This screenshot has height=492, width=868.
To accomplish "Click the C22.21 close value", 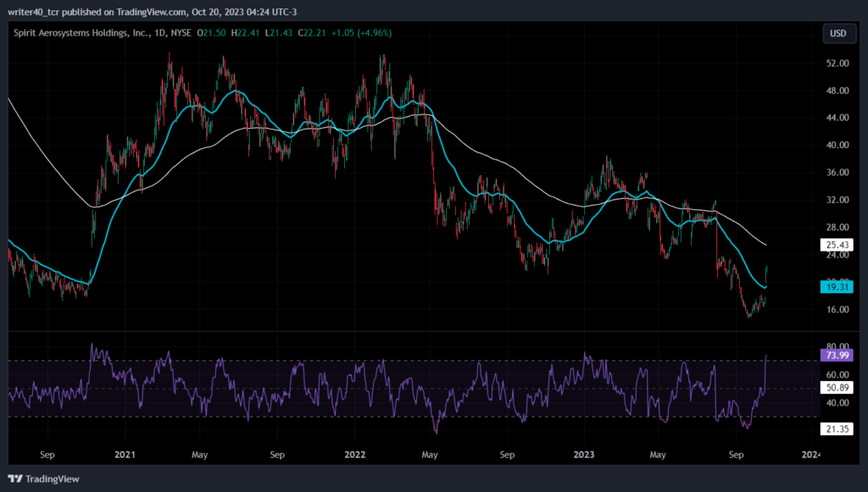I will click(x=312, y=33).
